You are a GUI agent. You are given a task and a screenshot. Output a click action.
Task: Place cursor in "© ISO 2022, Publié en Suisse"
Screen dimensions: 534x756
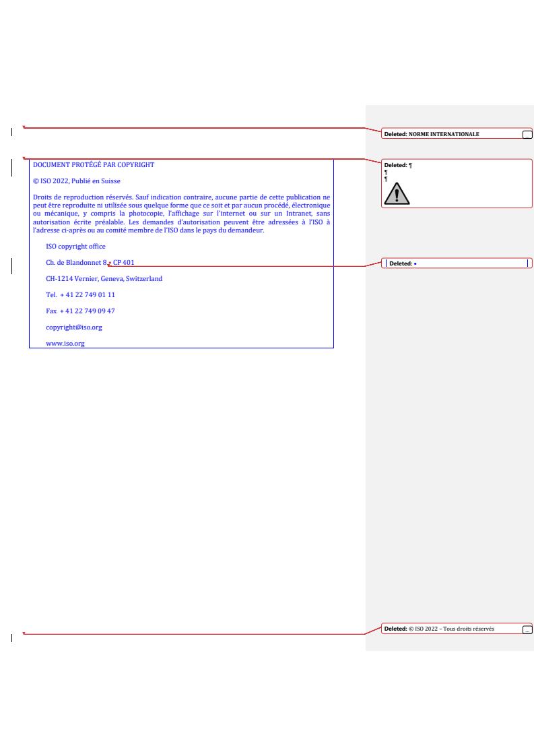tap(77, 181)
